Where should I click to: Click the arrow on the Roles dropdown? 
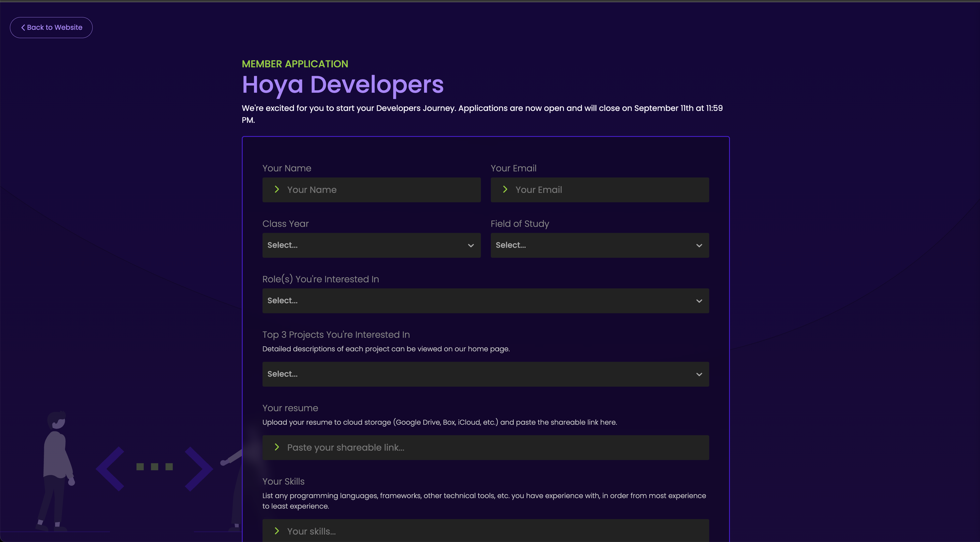pos(699,301)
